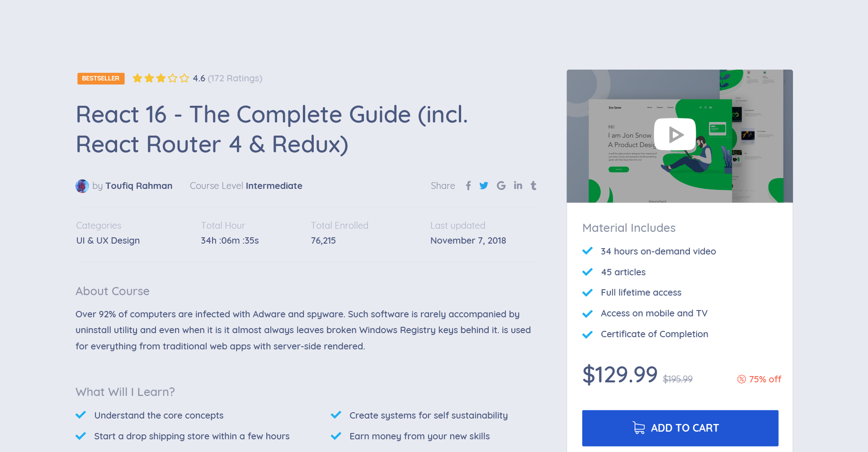Click the first rating star
Screen dimensions: 868x452
137,78
